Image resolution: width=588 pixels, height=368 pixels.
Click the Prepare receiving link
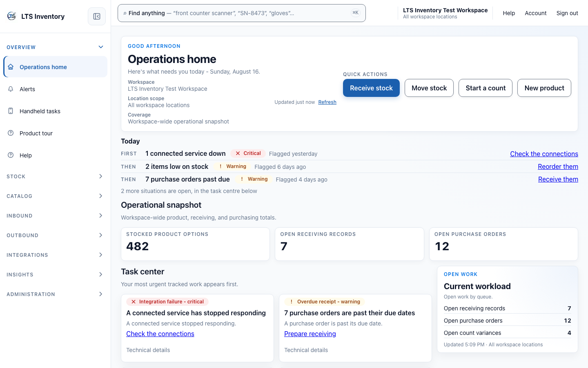click(310, 334)
